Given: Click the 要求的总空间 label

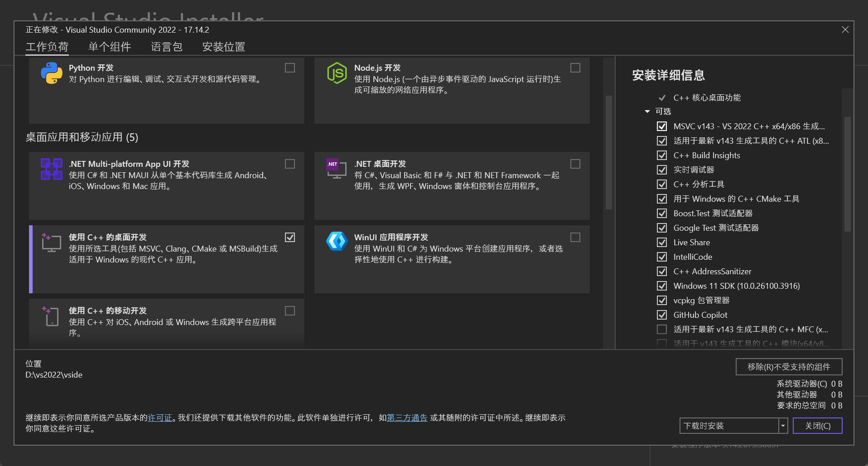Looking at the screenshot, I should point(801,406).
